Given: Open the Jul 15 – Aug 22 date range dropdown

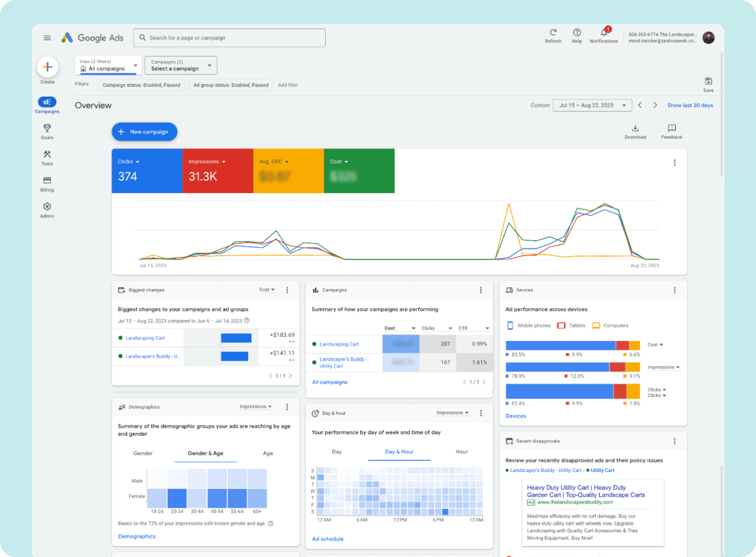Looking at the screenshot, I should [592, 105].
